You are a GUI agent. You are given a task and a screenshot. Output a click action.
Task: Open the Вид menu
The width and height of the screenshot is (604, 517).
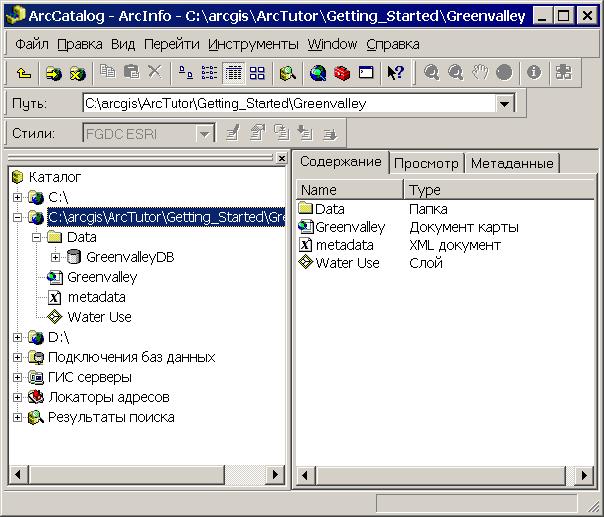point(123,44)
